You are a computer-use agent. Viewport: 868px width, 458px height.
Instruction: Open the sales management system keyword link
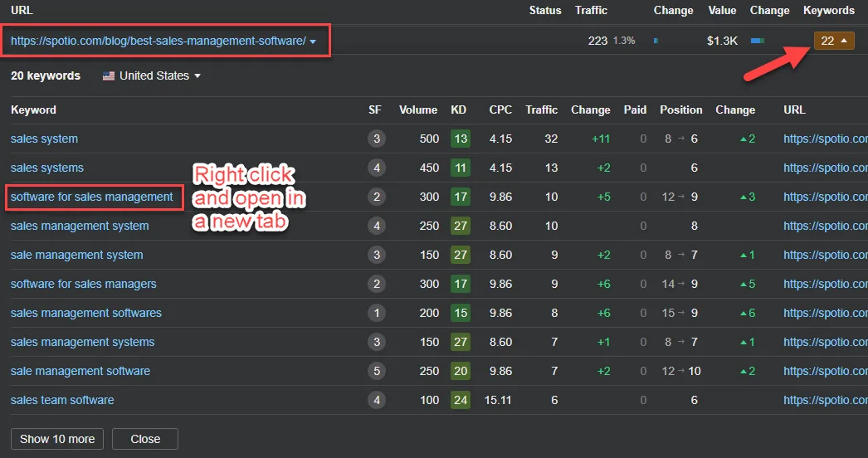(x=80, y=226)
